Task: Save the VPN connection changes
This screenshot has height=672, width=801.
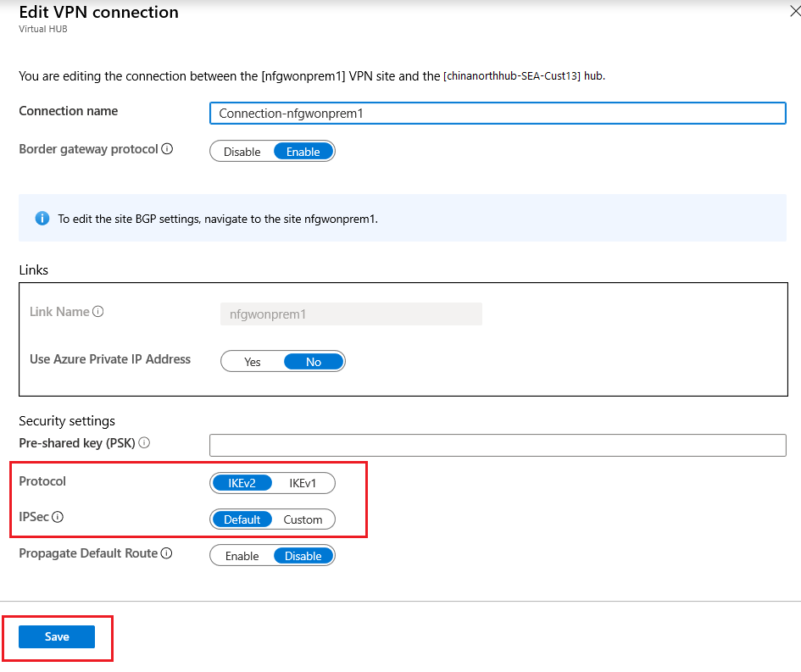Action: 57,637
